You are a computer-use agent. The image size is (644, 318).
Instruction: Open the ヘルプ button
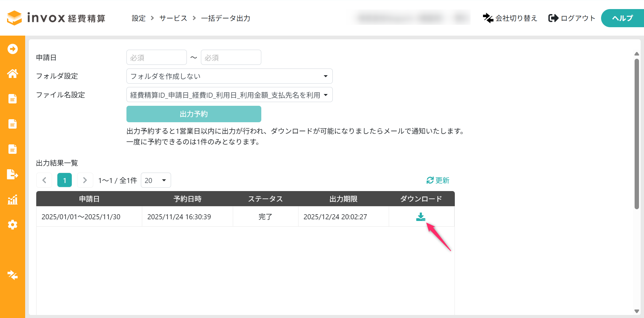(x=622, y=18)
